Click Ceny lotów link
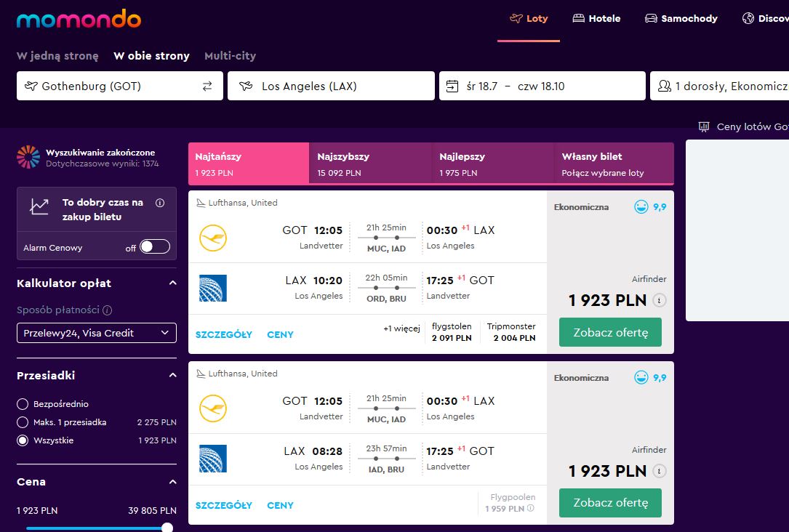The width and height of the screenshot is (789, 532). point(752,126)
